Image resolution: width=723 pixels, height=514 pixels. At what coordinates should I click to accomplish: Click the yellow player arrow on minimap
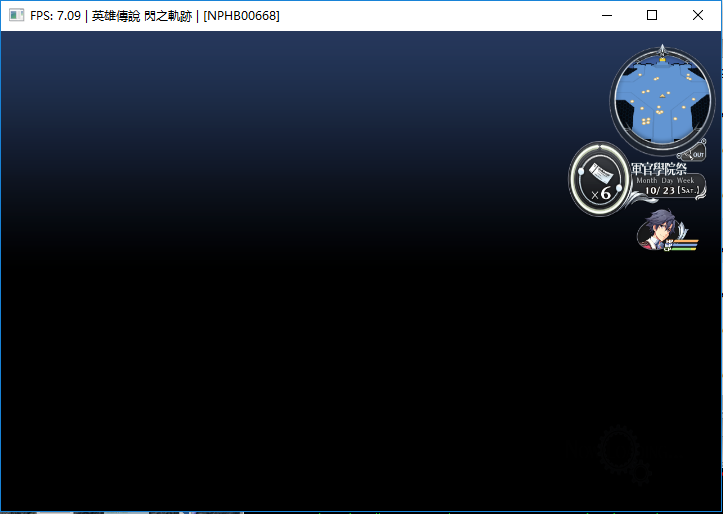[663, 96]
